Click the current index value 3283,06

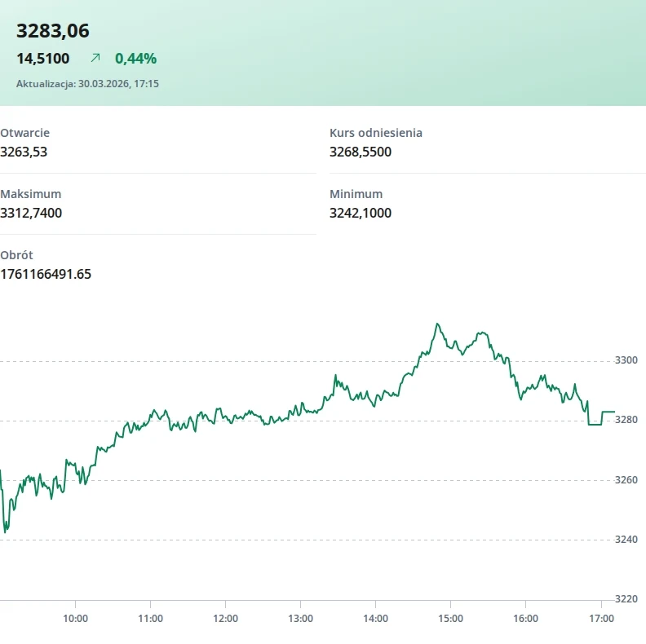(53, 31)
